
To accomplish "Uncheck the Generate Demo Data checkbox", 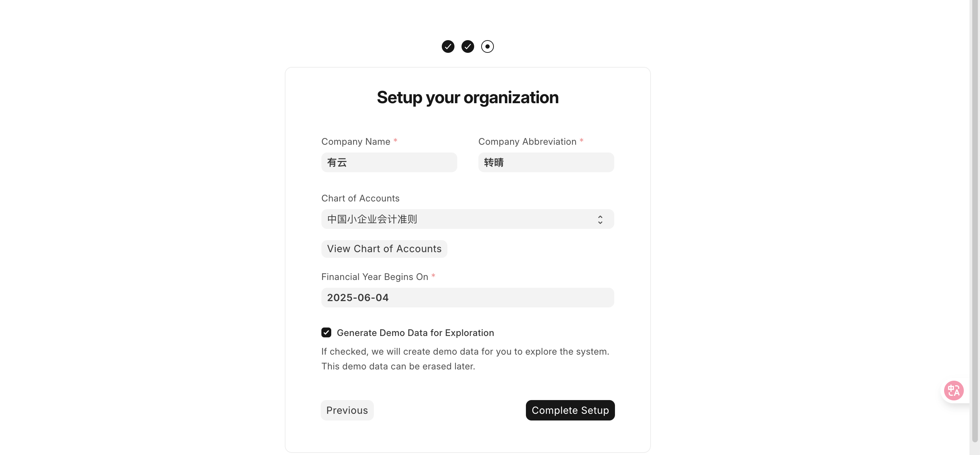I will (x=326, y=333).
